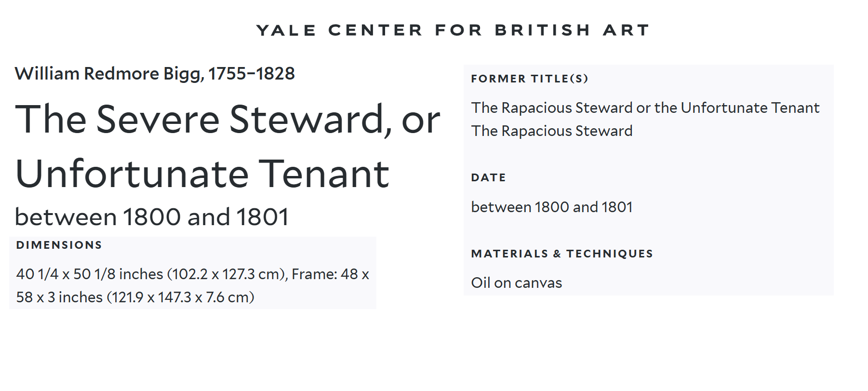
Task: Click the frame measurement line 58 x 3 inches
Action: (135, 297)
